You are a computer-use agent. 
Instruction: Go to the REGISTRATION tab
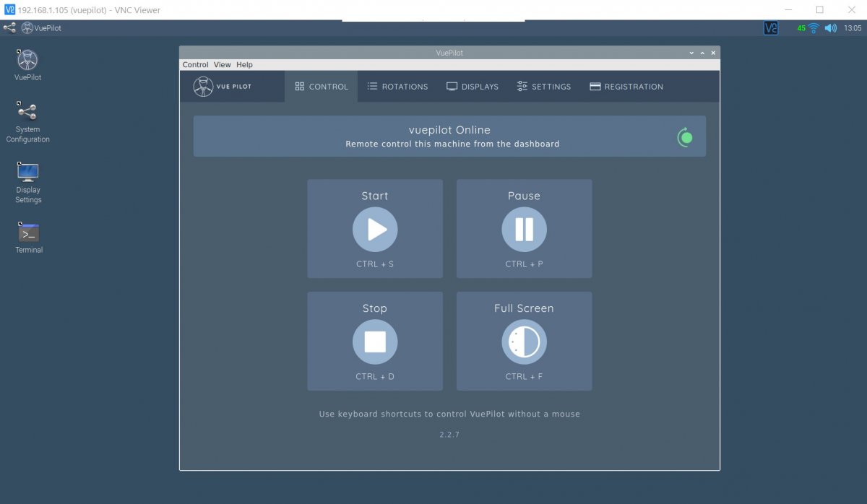coord(626,87)
